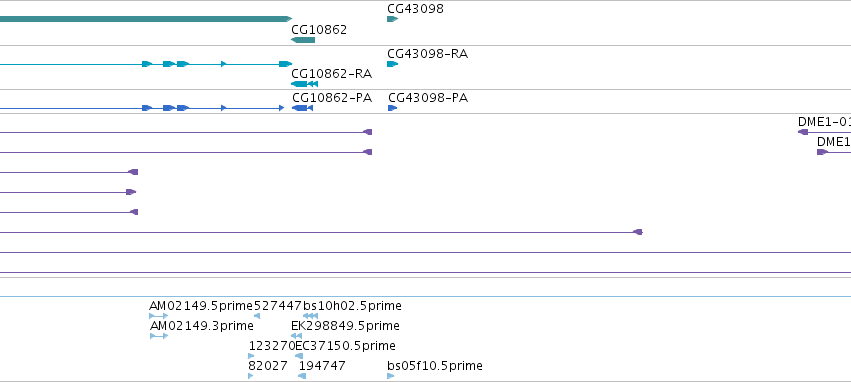Click the arrow glyph under AM02149.5prime
Screen dimensions: 851x382
click(158, 316)
